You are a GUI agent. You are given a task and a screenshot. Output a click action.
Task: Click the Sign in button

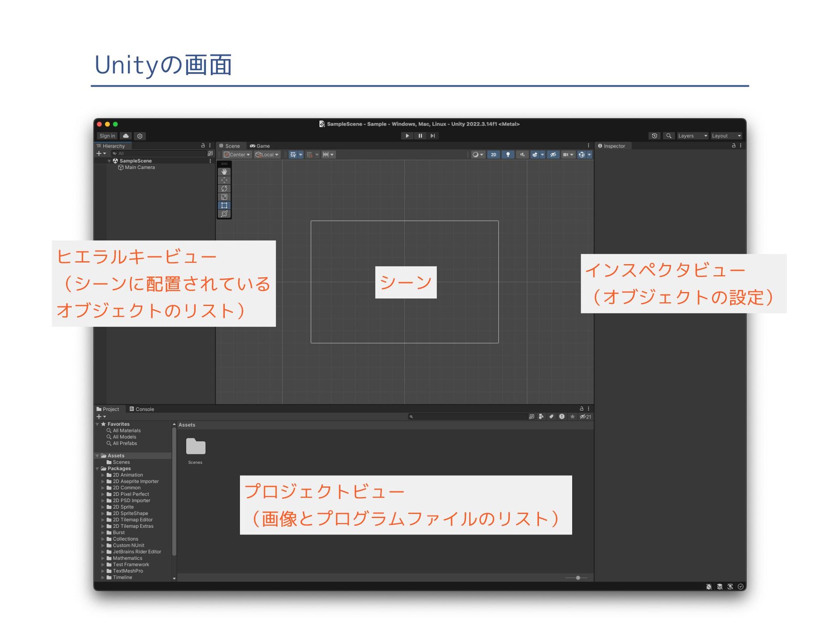(x=107, y=136)
